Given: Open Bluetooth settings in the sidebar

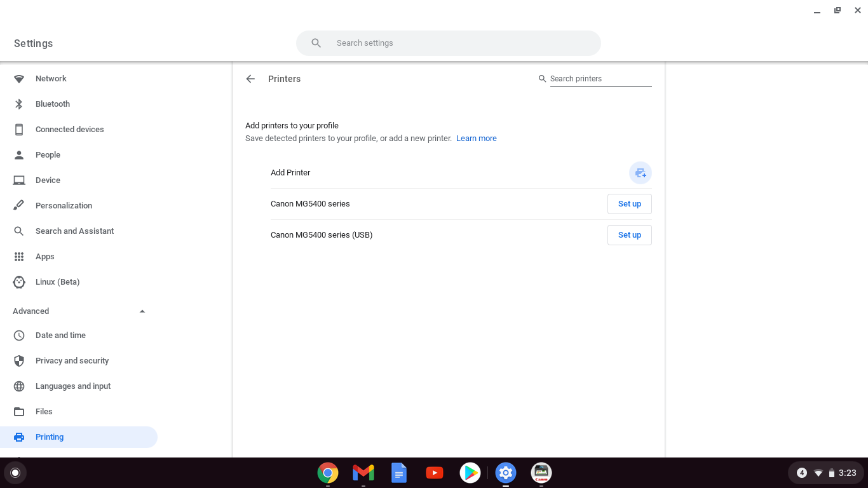Looking at the screenshot, I should pos(53,104).
